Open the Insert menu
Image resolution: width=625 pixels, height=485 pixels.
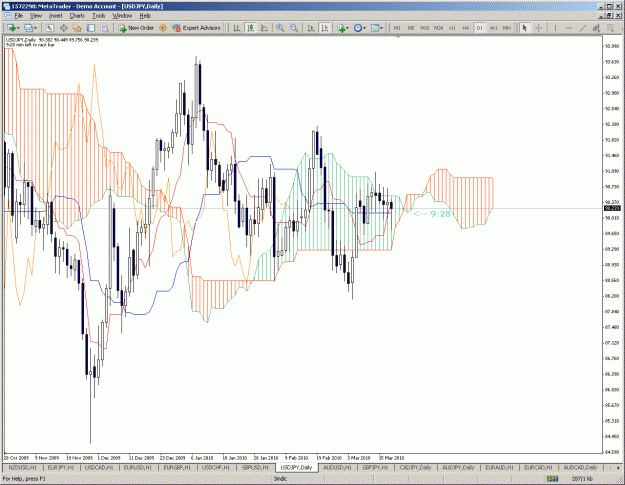click(x=55, y=16)
